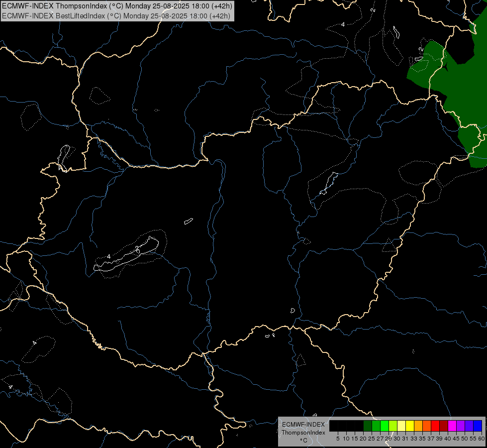Click the legend's ThompsonIndex label
Screen dimensions: 487x448
pos(303,433)
